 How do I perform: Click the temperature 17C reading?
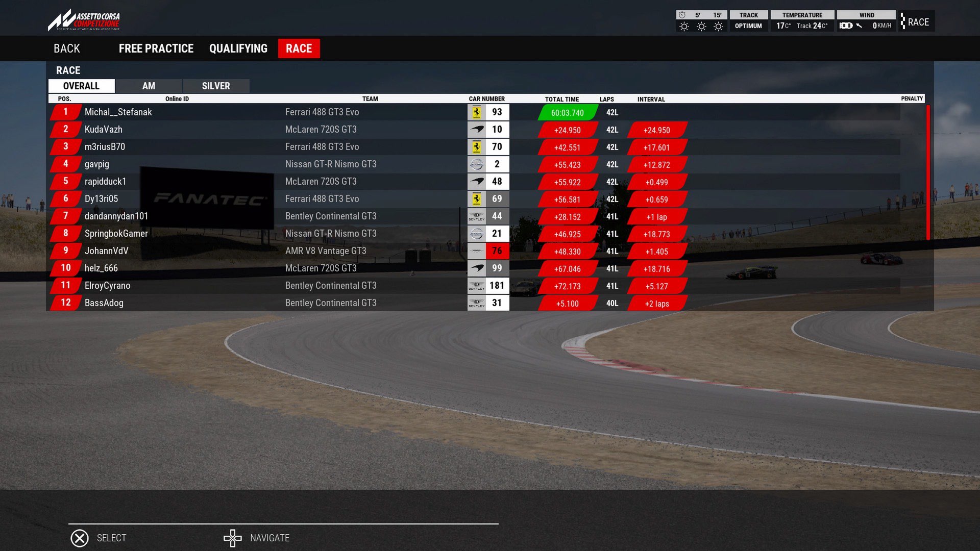pyautogui.click(x=783, y=26)
